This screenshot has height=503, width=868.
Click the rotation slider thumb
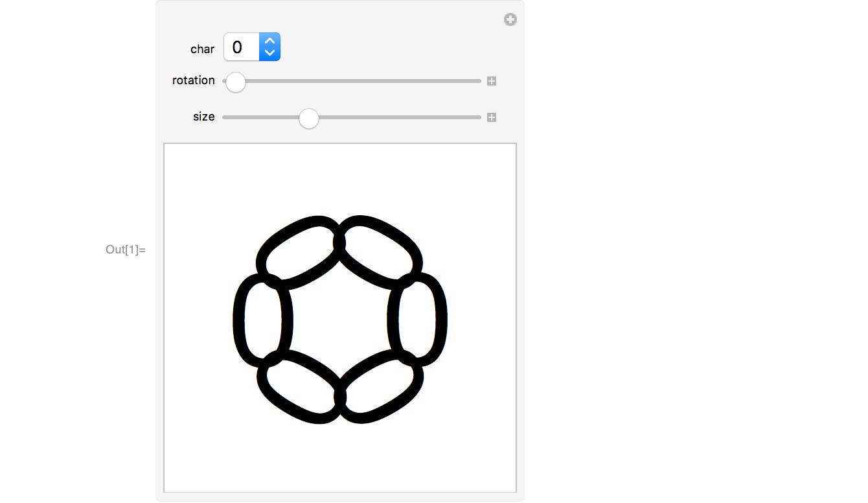point(236,82)
